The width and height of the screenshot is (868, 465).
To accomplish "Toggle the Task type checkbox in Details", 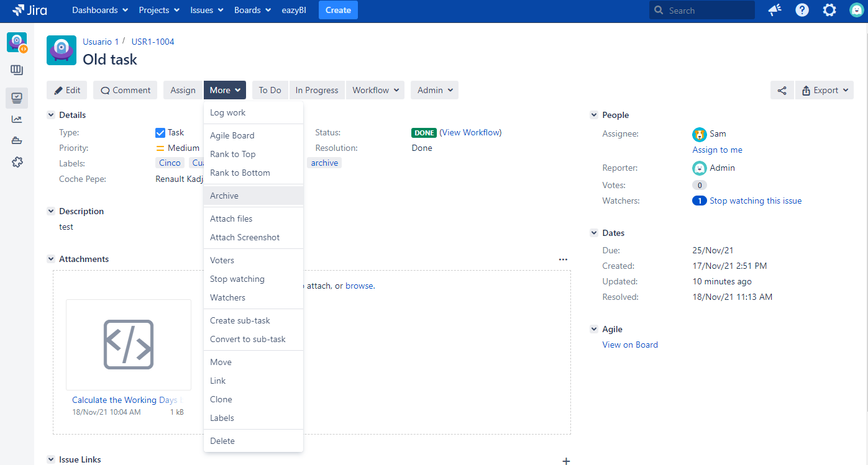I will [160, 132].
